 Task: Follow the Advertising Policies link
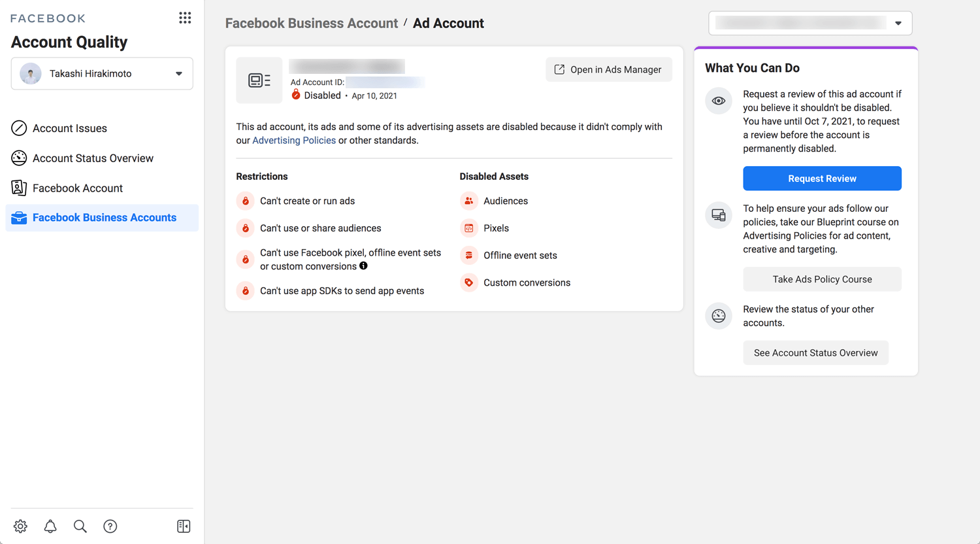294,141
